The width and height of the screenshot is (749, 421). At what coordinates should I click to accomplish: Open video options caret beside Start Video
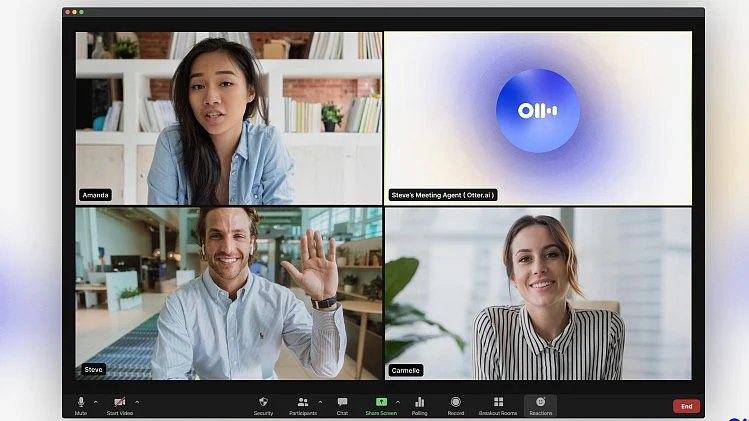(137, 402)
